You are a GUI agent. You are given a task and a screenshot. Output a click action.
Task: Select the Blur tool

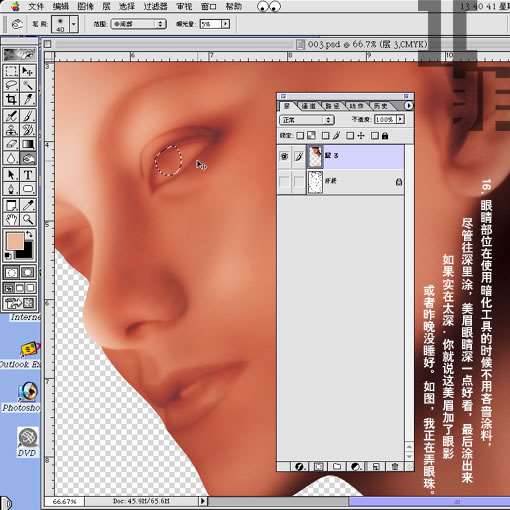11,158
